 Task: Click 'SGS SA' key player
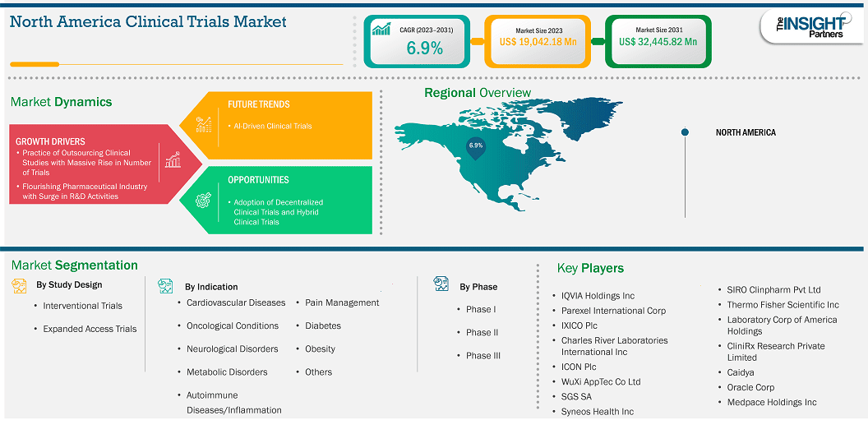(x=576, y=396)
